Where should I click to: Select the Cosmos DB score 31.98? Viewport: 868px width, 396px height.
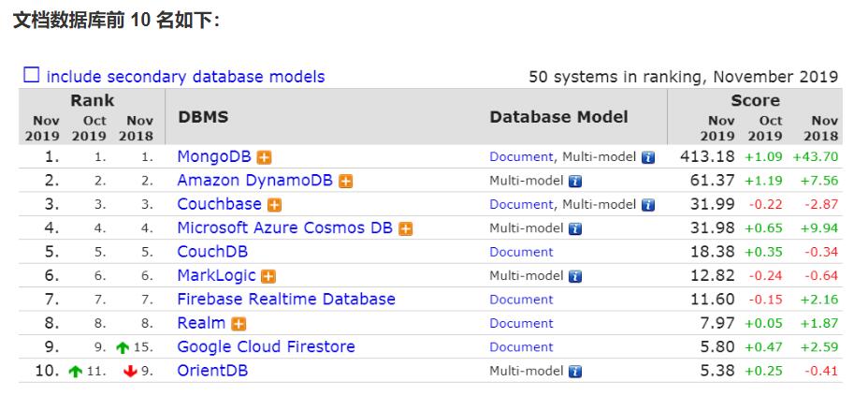[713, 228]
